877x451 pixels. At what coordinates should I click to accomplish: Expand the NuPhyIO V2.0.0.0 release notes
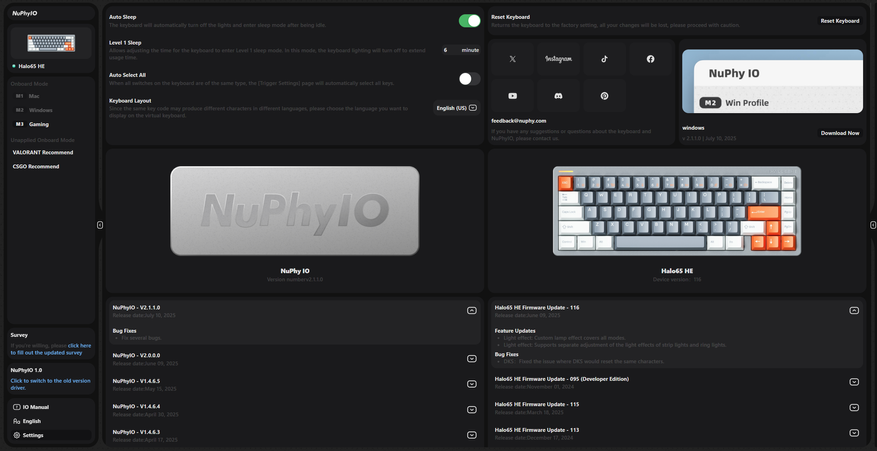(471, 359)
